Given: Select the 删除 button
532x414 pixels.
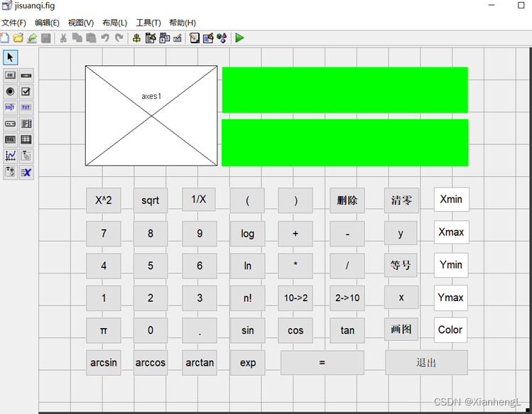Looking at the screenshot, I should coord(347,200).
